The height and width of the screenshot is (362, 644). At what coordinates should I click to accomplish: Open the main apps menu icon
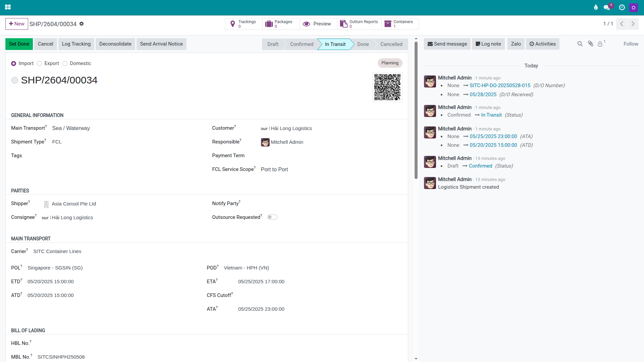tap(8, 7)
